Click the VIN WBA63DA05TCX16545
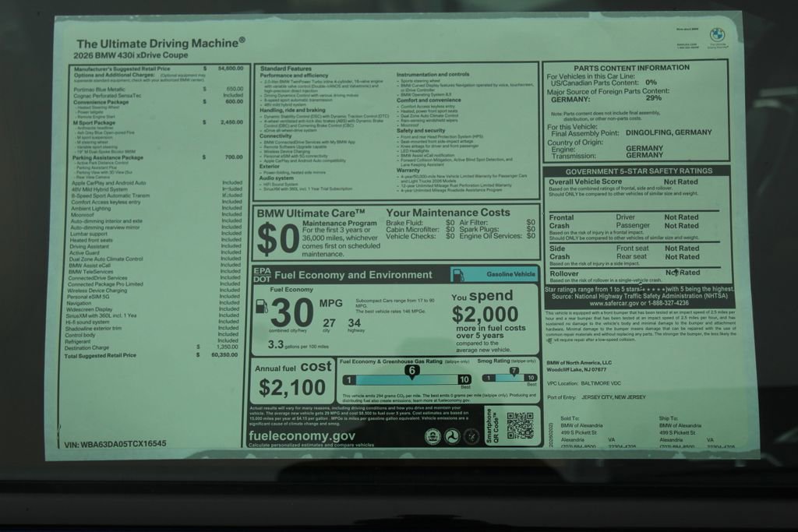Viewport: 798px width, 532px height. pos(115,444)
